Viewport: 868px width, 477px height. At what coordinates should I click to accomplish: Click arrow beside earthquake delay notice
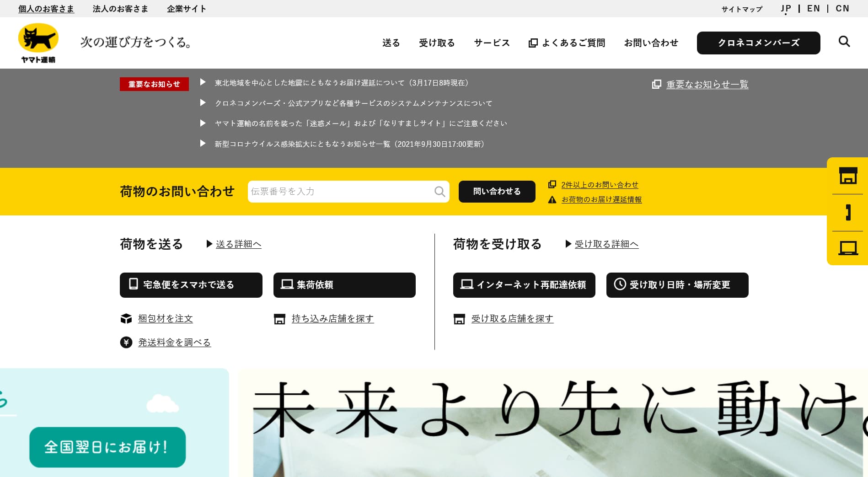(203, 82)
